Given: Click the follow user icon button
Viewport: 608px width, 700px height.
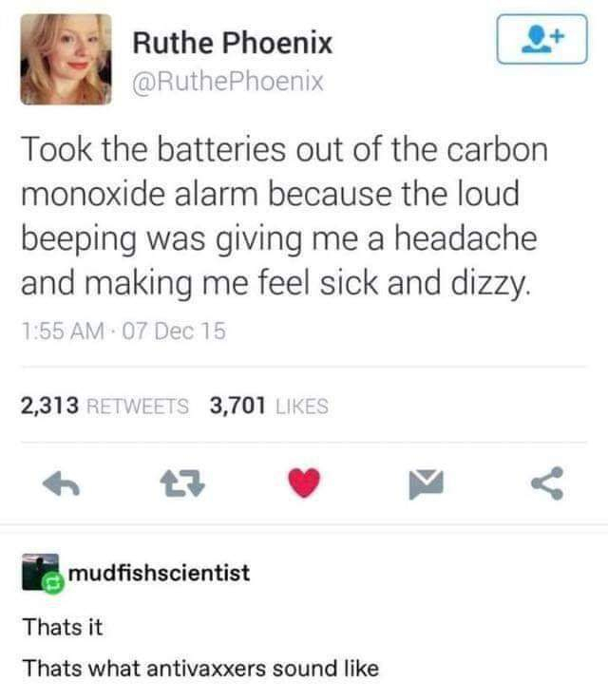Looking at the screenshot, I should (x=541, y=39).
